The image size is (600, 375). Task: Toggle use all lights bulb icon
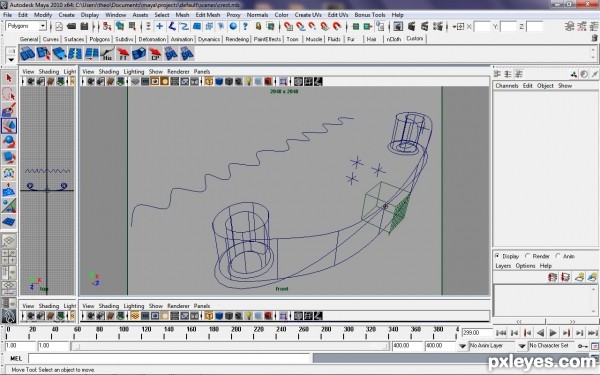click(x=249, y=82)
